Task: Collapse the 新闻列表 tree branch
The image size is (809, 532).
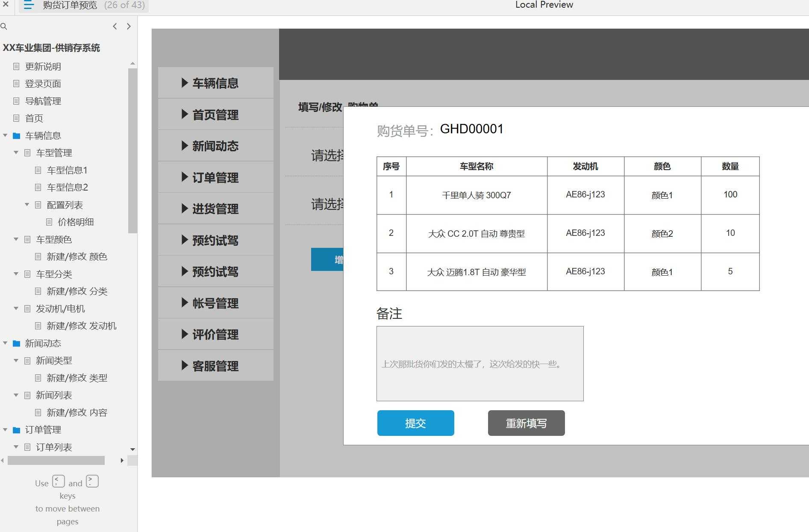Action: coord(16,395)
